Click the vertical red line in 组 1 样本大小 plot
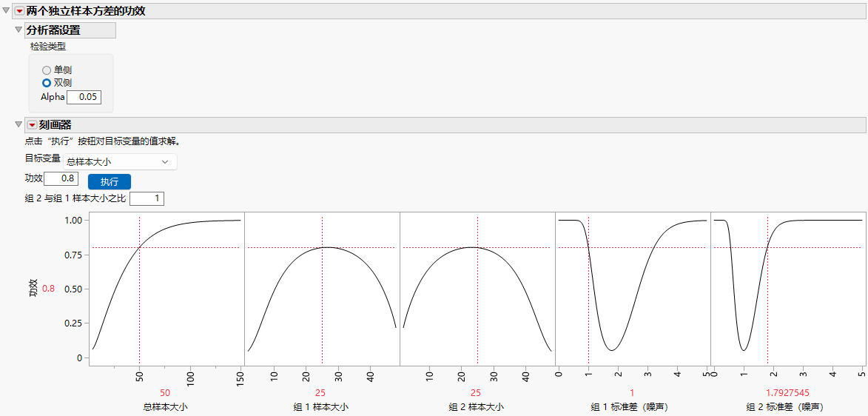The height and width of the screenshot is (416, 868). coord(322,289)
